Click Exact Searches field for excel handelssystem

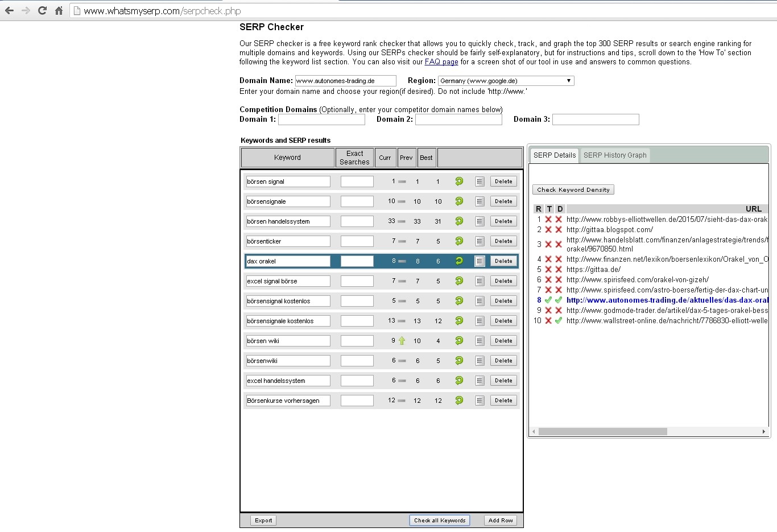tap(357, 381)
